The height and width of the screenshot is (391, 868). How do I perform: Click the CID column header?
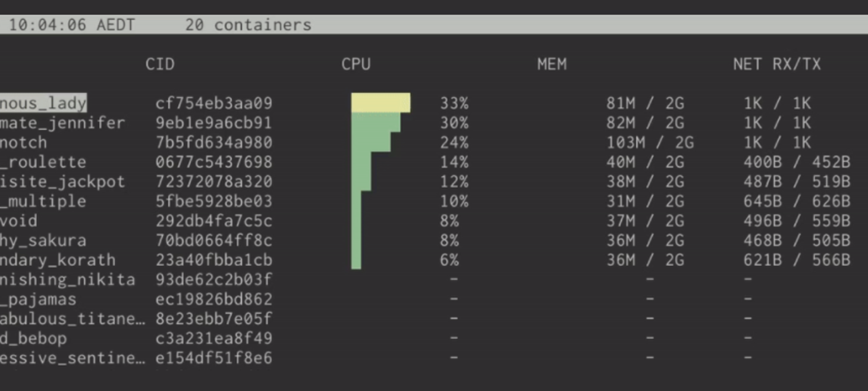tap(160, 64)
